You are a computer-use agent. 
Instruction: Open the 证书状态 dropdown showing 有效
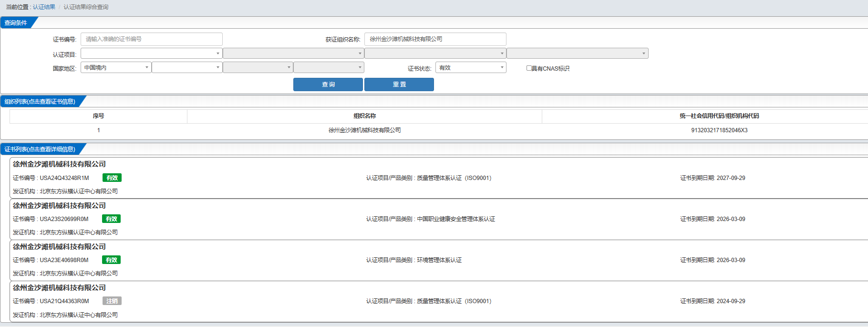(x=471, y=68)
